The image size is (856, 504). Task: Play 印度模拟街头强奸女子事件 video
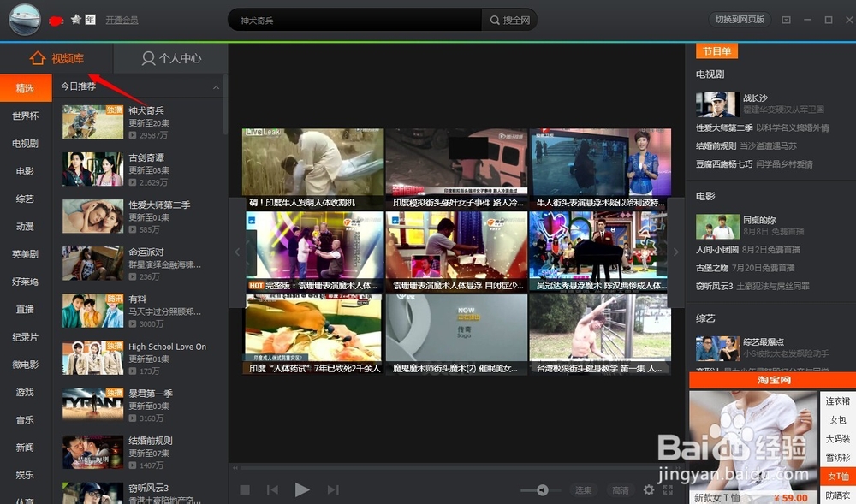(457, 168)
